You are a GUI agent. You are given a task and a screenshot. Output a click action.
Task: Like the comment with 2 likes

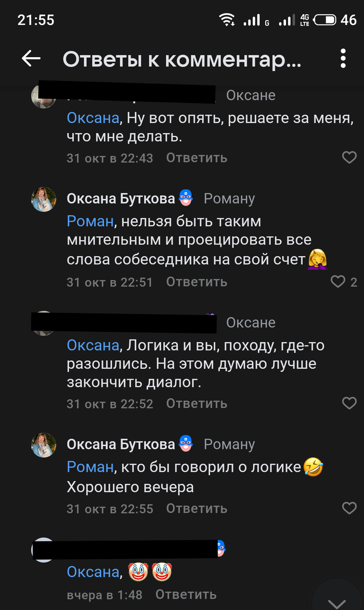coord(338,282)
